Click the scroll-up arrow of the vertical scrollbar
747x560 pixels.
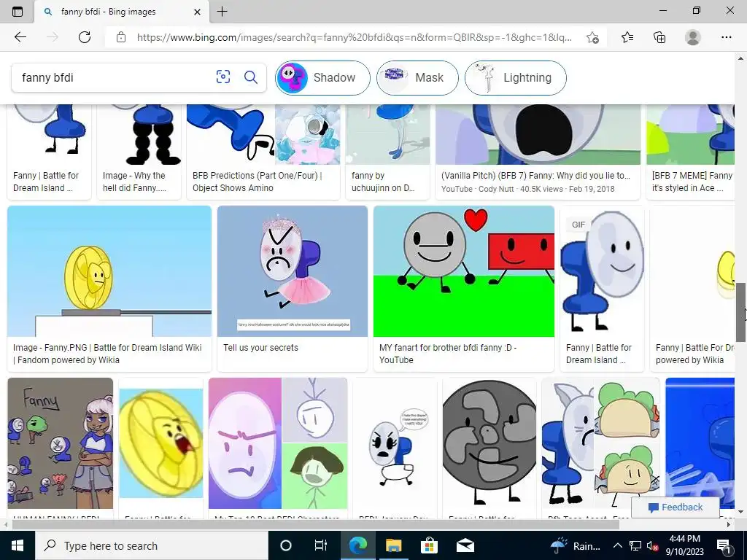click(x=741, y=58)
